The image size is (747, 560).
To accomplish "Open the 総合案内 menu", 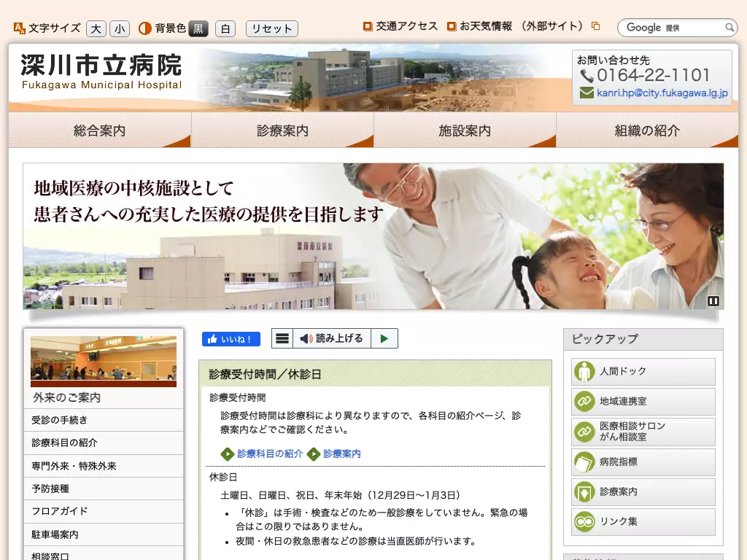I will point(99,130).
